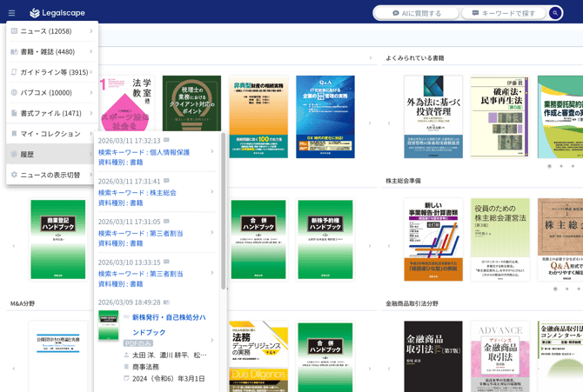Image resolution: width=583 pixels, height=392 pixels.
Task: Click the magnifying glass search button
Action: click(555, 13)
